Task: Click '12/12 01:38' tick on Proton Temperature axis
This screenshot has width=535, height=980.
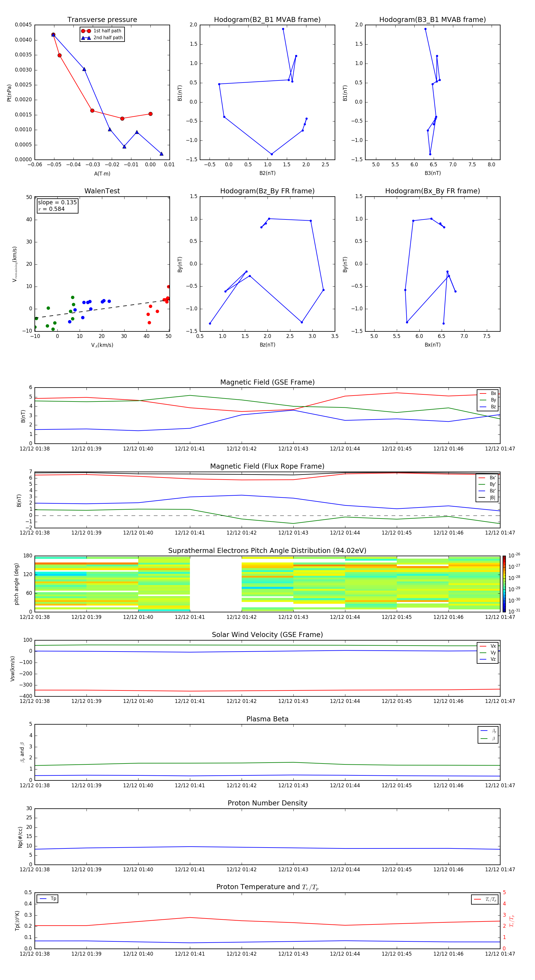Action: (35, 954)
